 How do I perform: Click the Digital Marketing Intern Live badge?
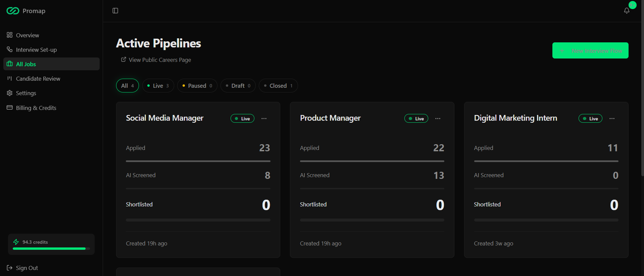click(x=590, y=118)
